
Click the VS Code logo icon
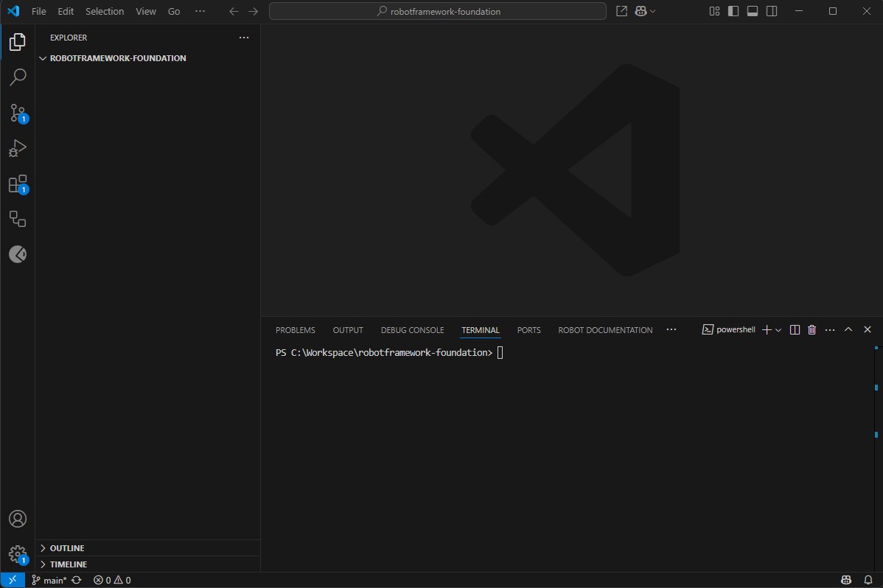[x=13, y=11]
